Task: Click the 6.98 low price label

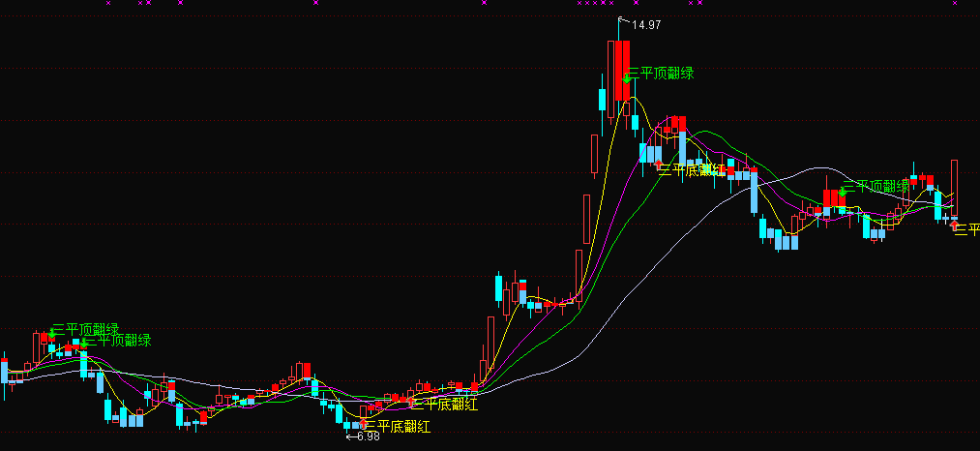Action: pos(369,436)
